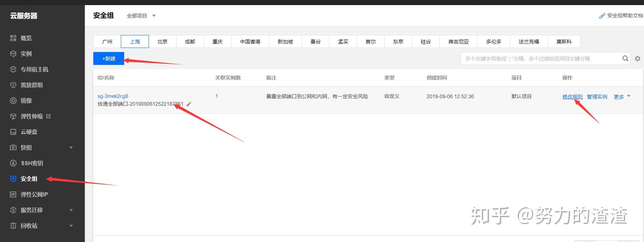Open 安全组帮助文档 help link

(x=625, y=16)
